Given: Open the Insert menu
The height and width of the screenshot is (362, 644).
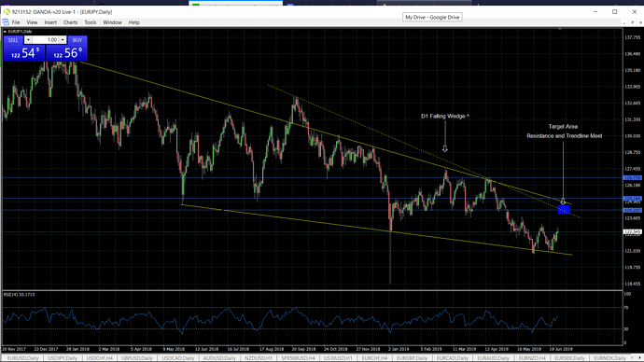Looking at the screenshot, I should pyautogui.click(x=50, y=22).
